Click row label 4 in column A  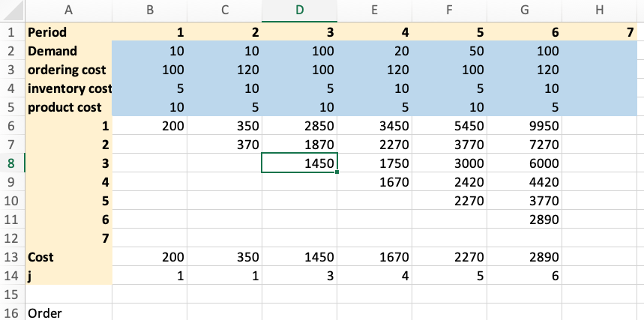click(68, 182)
